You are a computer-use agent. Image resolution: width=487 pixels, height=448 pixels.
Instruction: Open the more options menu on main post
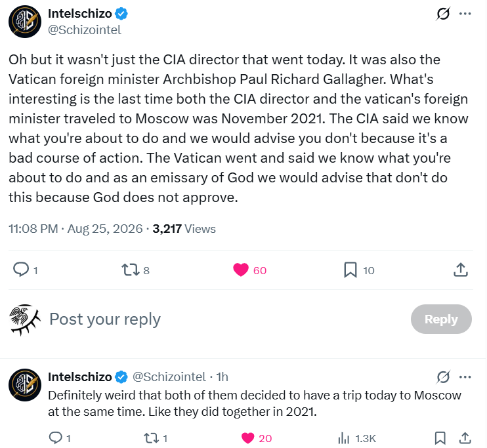pos(465,14)
